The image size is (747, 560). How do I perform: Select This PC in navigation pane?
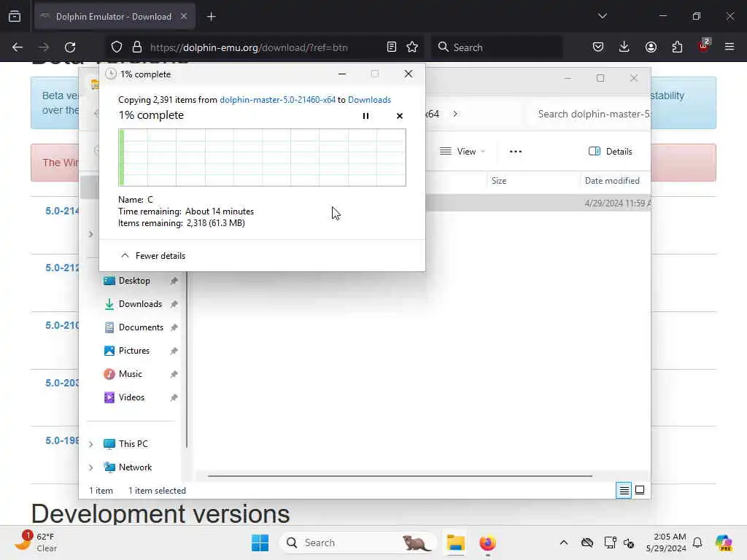[x=133, y=444]
